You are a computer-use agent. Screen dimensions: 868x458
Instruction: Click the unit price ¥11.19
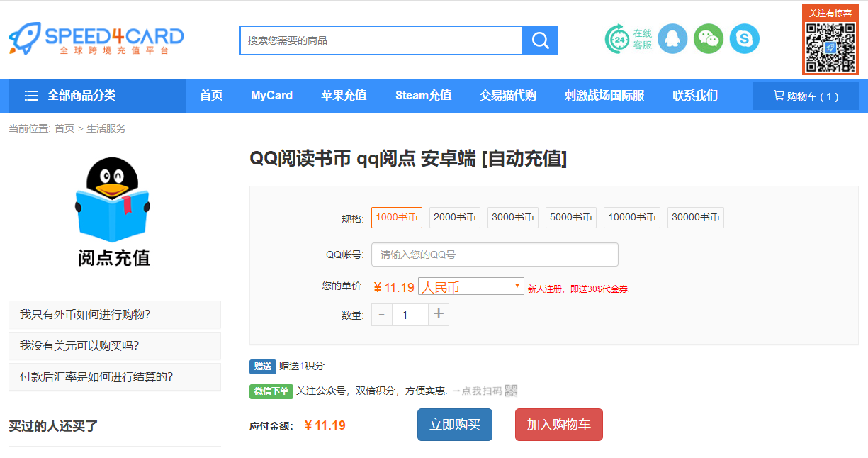(x=394, y=287)
